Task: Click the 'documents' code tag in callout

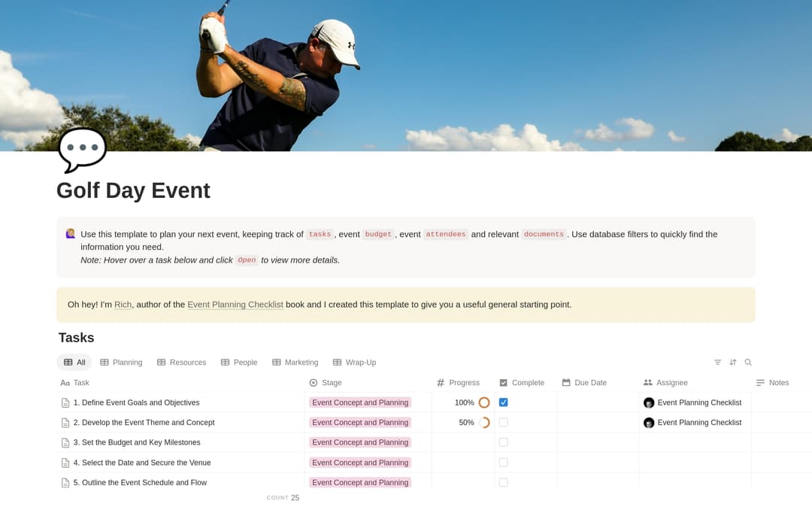Action: coord(544,234)
